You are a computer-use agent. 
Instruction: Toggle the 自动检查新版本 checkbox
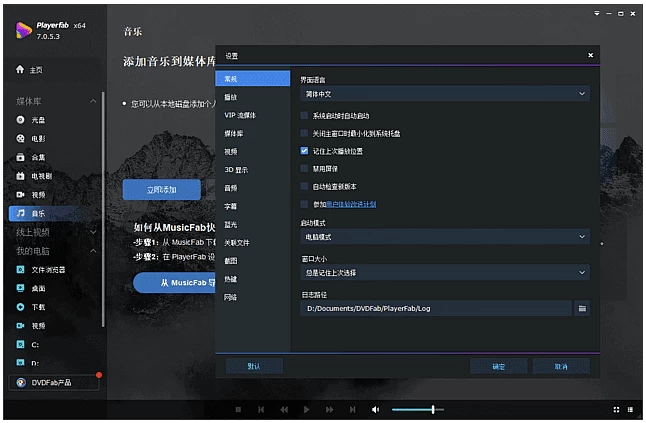coord(305,186)
